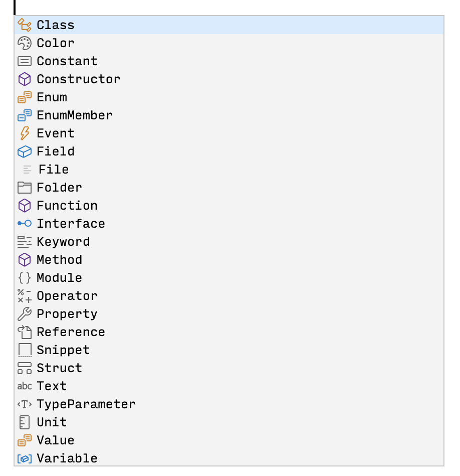Viewport: 460px width, 476px height.
Task: Click the Interface symbol icon
Action: click(25, 223)
